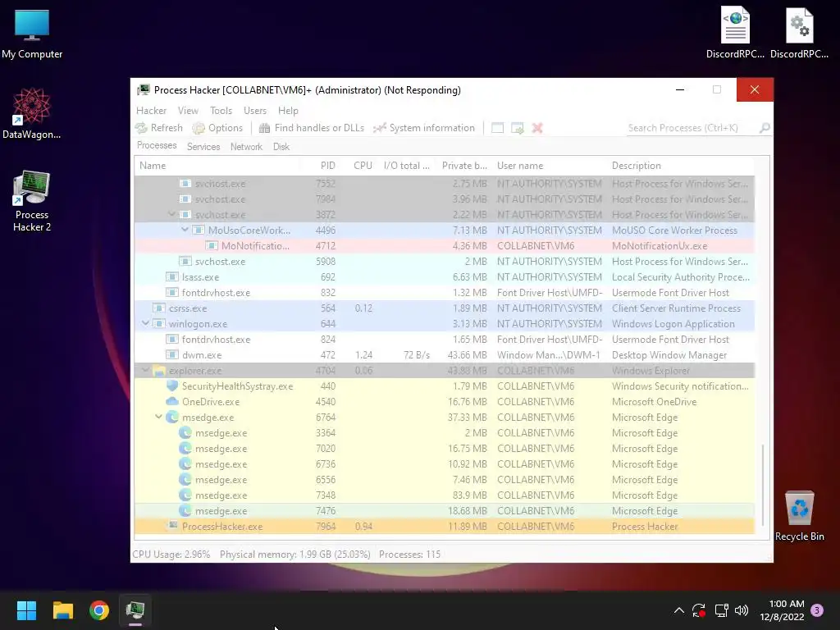Select fontdrvhost.exe with PID 832
The image size is (840, 630).
[x=445, y=293]
